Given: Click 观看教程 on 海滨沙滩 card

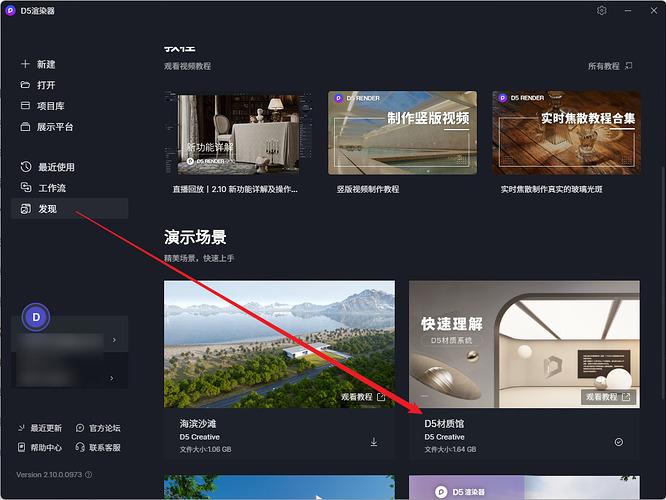Looking at the screenshot, I should 363,397.
